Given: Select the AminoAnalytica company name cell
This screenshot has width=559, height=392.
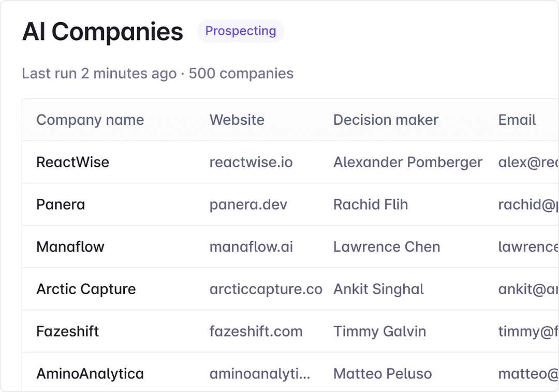Looking at the screenshot, I should pos(90,374).
